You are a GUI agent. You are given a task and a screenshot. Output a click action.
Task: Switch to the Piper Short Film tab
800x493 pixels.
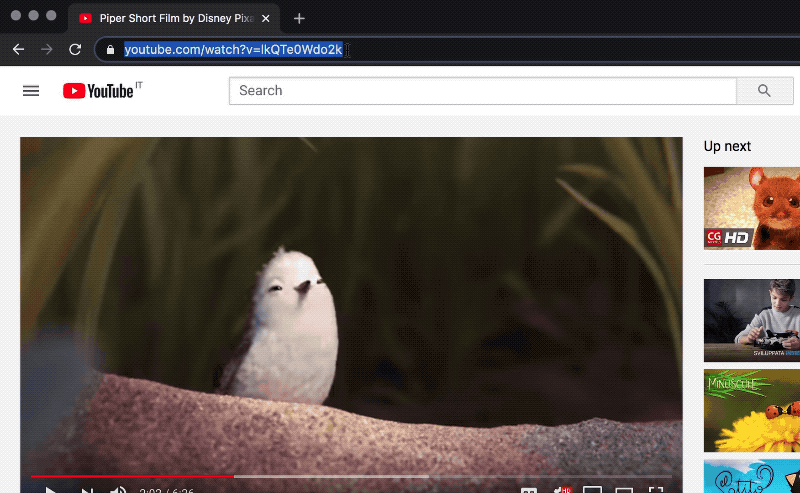pyautogui.click(x=173, y=18)
